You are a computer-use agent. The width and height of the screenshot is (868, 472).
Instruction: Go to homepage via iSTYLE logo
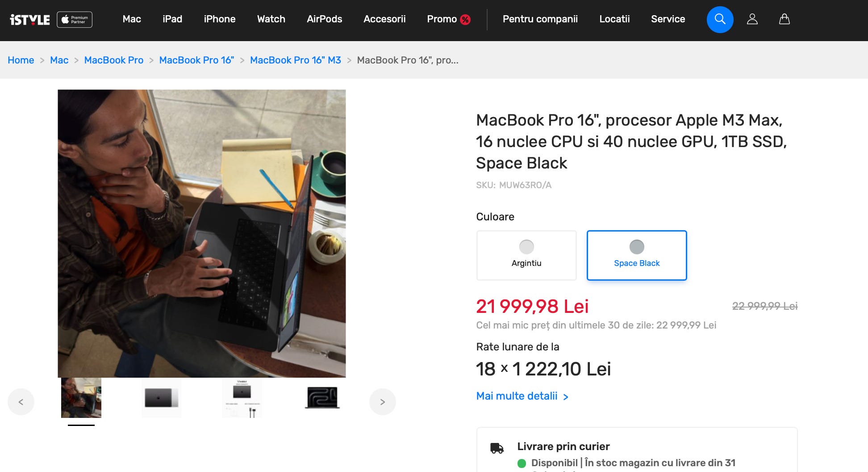[x=30, y=20]
